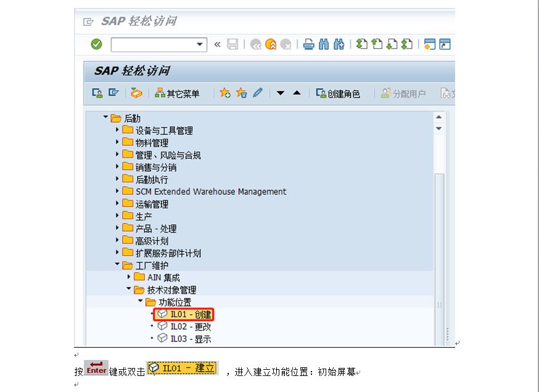Click the Enter key image in instructions

pyautogui.click(x=96, y=367)
